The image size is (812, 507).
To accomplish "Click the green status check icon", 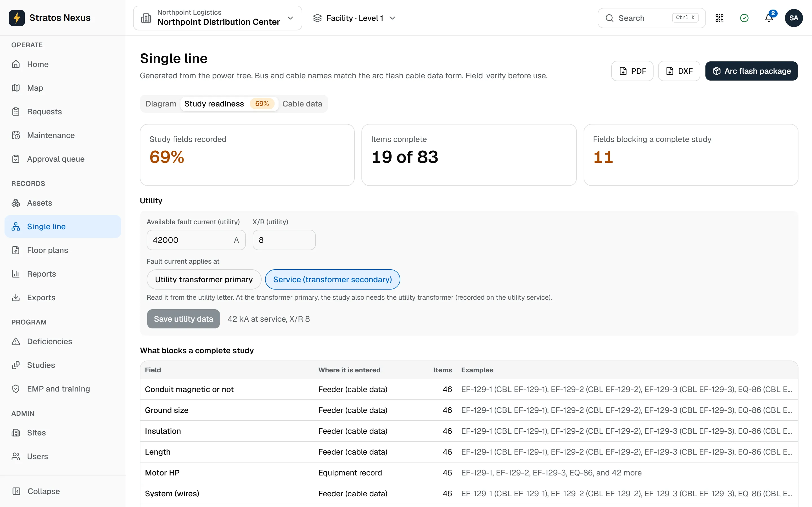I will coord(744,18).
